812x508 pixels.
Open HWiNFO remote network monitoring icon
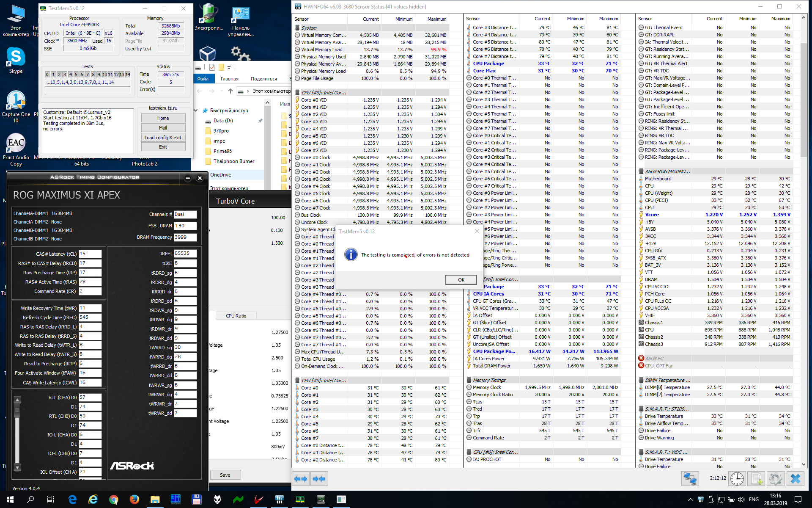690,479
